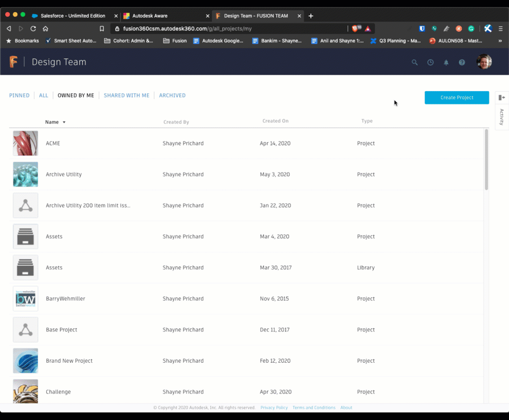Close the Autodesk Aware tab
This screenshot has width=509, height=420.
tap(208, 16)
